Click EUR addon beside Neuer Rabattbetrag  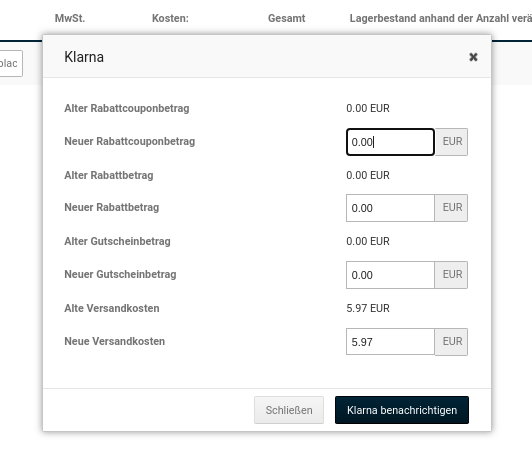(452, 208)
